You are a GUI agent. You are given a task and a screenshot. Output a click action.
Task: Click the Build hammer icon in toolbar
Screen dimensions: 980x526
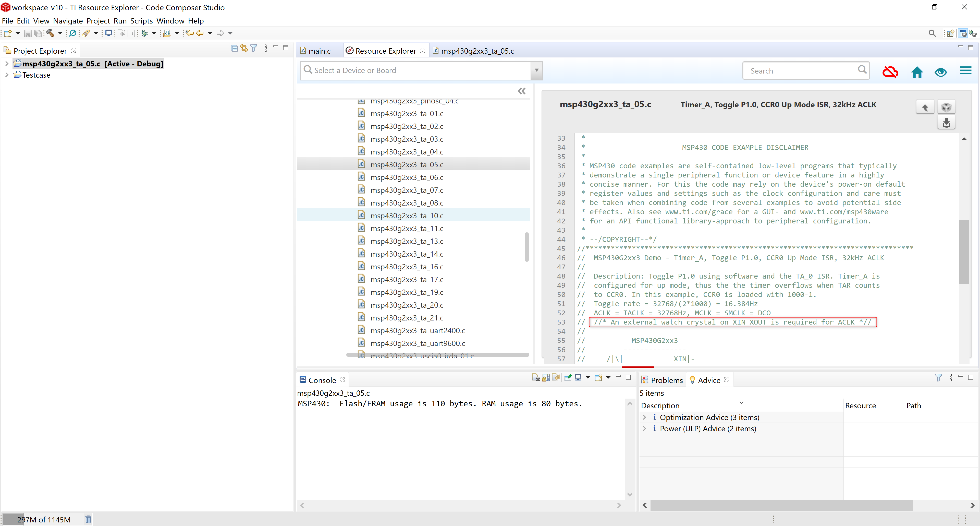50,33
